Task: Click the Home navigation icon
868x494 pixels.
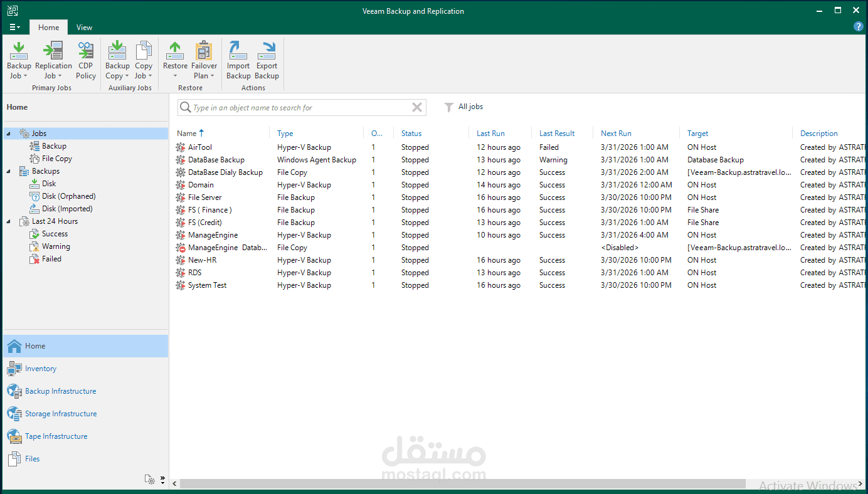Action: [14, 346]
